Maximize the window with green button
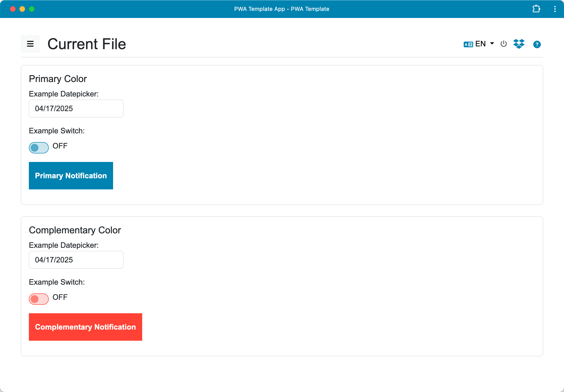The height and width of the screenshot is (392, 564). coord(32,9)
